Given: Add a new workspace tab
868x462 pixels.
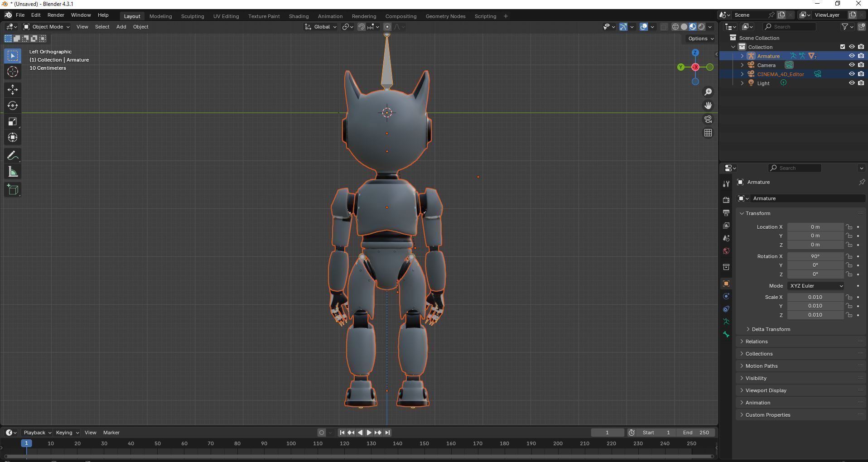Looking at the screenshot, I should [506, 16].
